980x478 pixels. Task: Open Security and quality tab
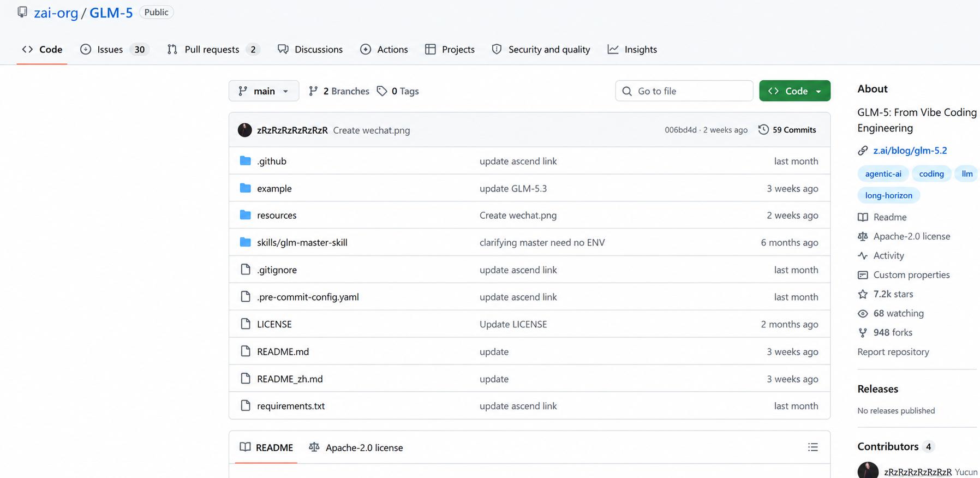[x=541, y=50]
